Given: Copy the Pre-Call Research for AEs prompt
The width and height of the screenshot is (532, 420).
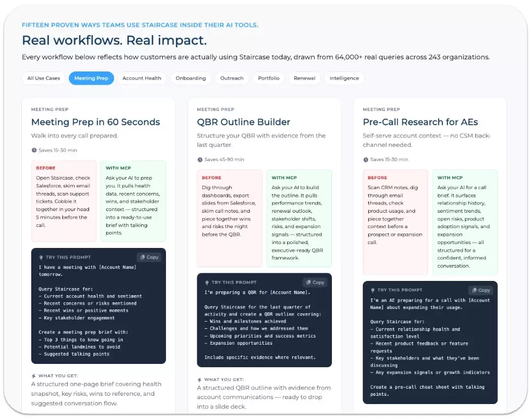Looking at the screenshot, I should click(x=481, y=290).
